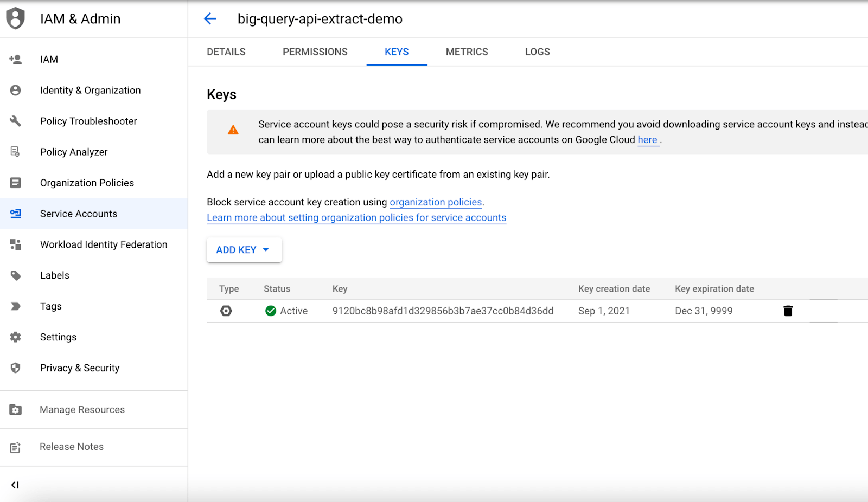
Task: Click the Workload Identity Federation icon
Action: (x=16, y=244)
